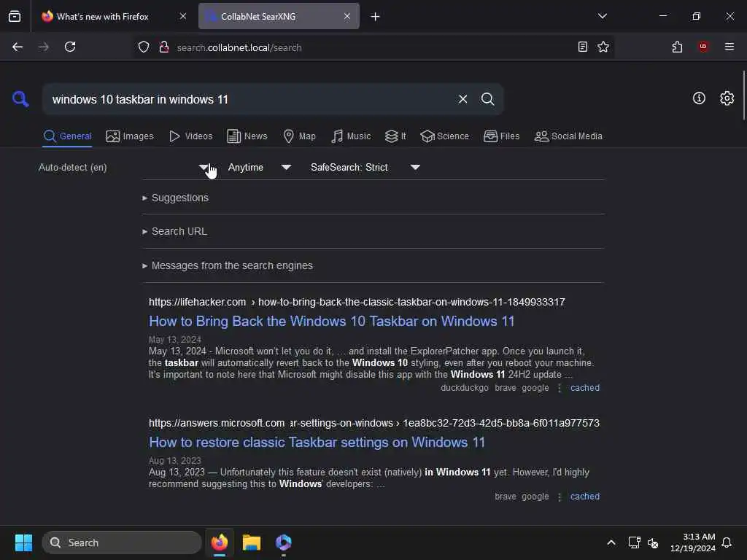Open uBlock Origin extension icon
This screenshot has width=747, height=560.
pyautogui.click(x=703, y=47)
